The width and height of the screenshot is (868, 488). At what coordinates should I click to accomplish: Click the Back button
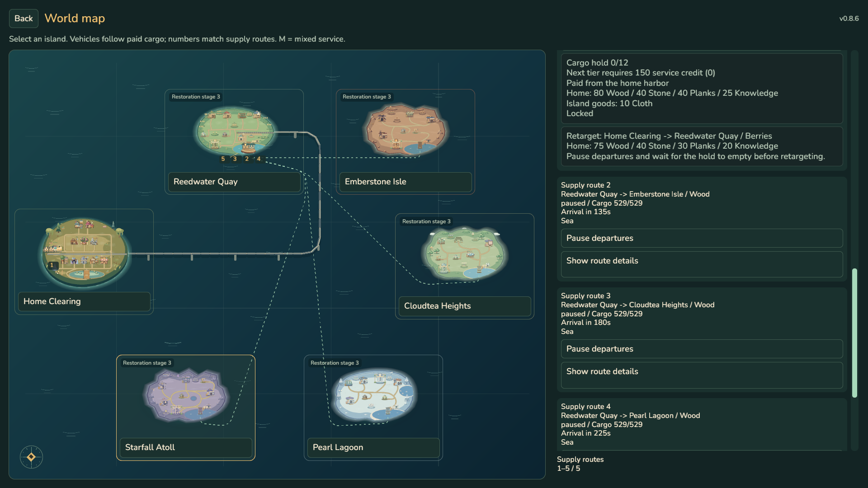point(24,19)
